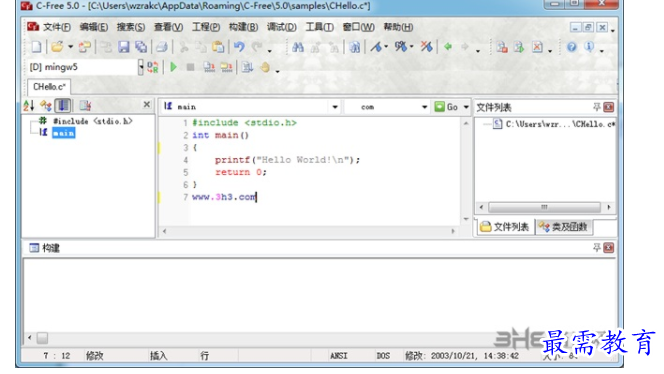Open a file with the yellow folder icon
664x374 pixels.
point(57,47)
